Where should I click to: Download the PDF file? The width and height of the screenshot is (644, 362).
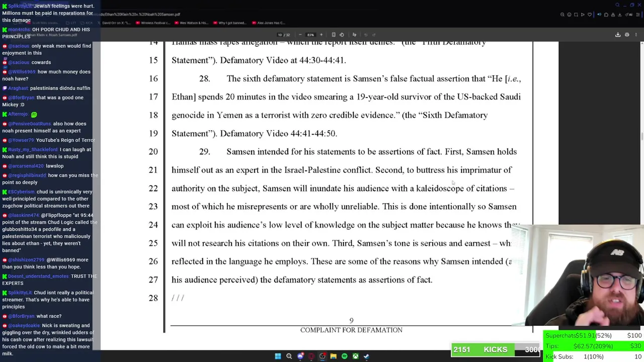coord(618,35)
